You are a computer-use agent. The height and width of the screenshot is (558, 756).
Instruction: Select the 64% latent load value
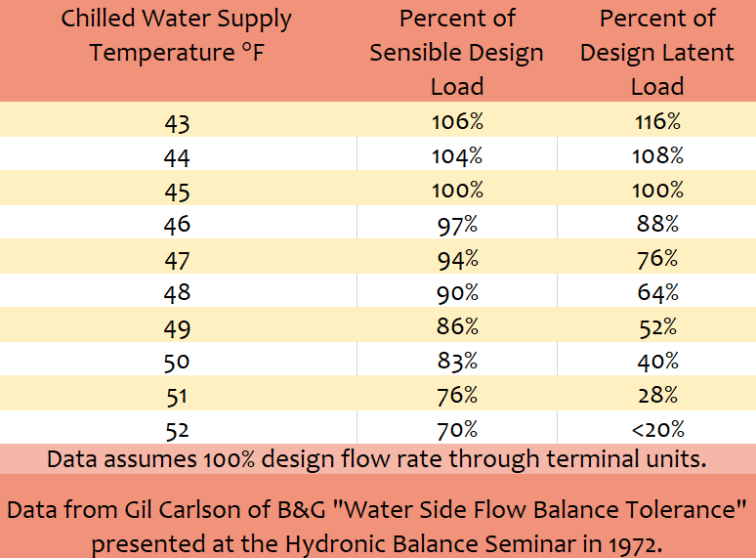click(657, 292)
